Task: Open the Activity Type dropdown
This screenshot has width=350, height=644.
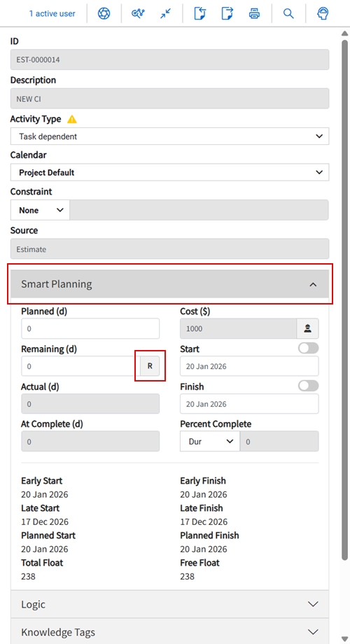Action: point(169,136)
